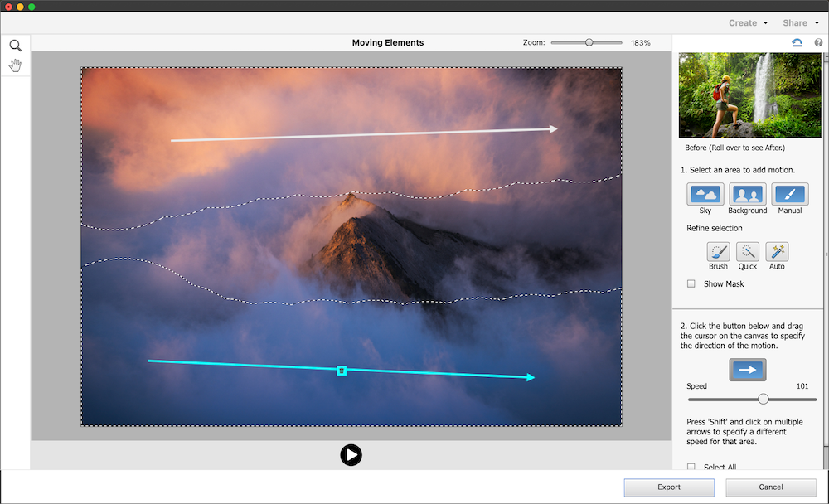829x504 pixels.
Task: Choose the Background selection icon
Action: pyautogui.click(x=748, y=194)
